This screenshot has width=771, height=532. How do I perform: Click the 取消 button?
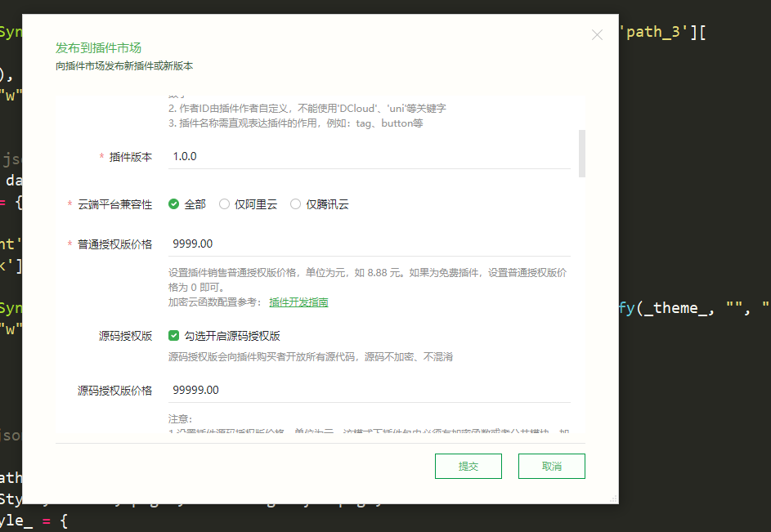point(552,466)
